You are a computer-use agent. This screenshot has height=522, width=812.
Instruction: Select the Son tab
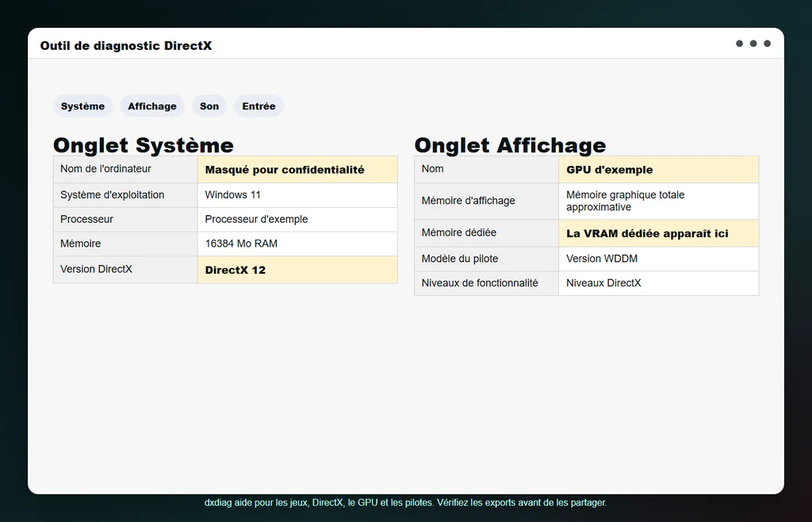209,106
